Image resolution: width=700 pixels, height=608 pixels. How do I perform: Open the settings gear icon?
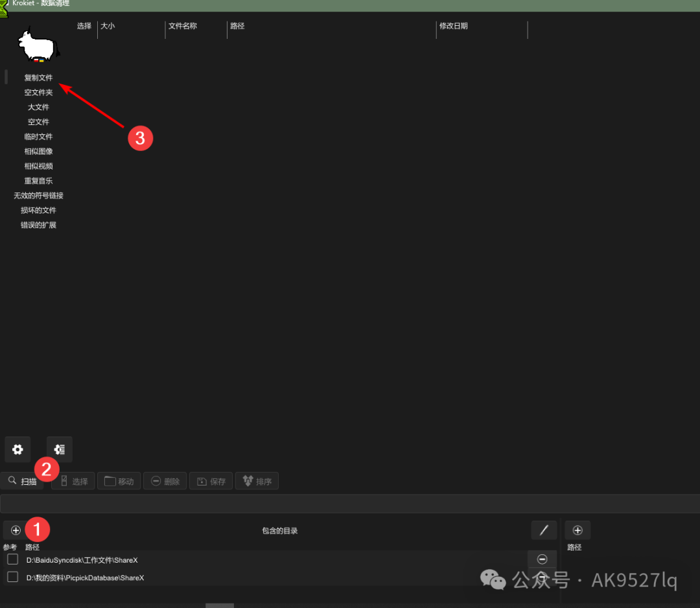tap(17, 449)
